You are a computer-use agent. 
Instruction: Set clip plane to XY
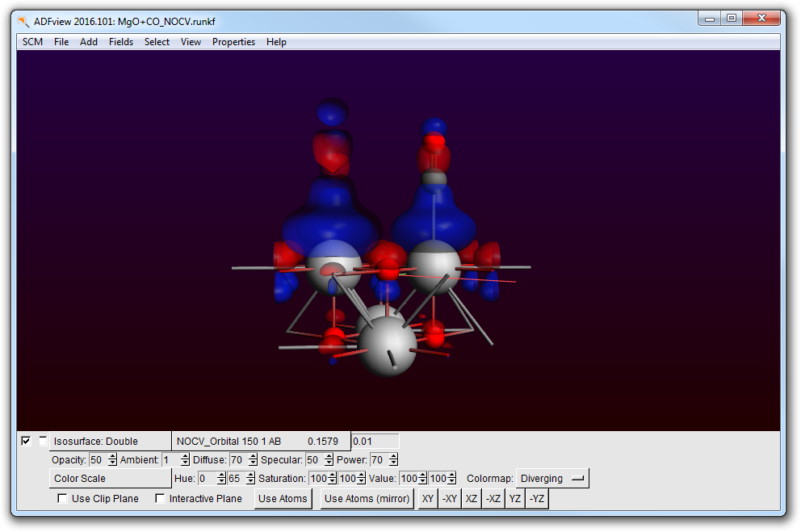[x=428, y=499]
